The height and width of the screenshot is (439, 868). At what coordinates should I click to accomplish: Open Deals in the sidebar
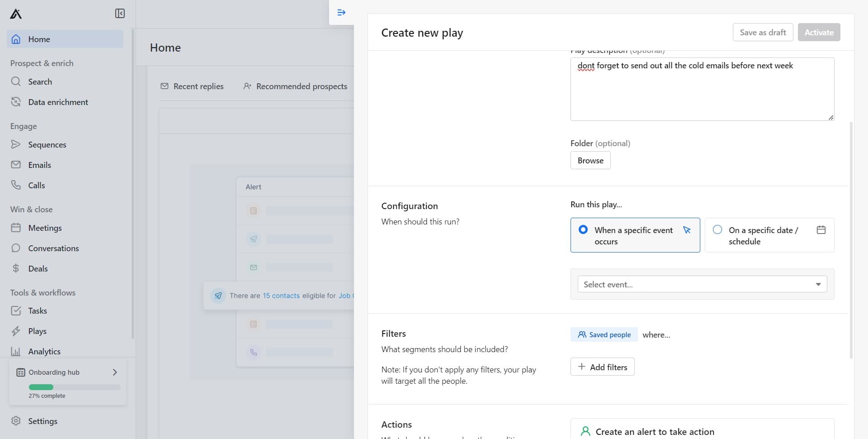click(x=38, y=269)
